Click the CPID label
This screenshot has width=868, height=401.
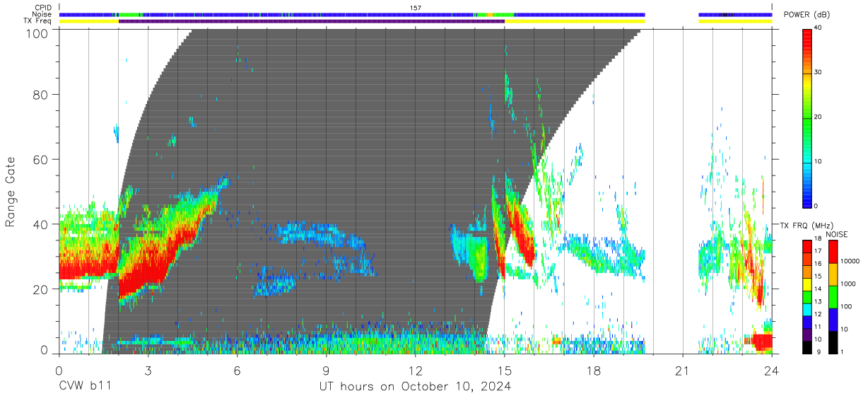click(42, 8)
